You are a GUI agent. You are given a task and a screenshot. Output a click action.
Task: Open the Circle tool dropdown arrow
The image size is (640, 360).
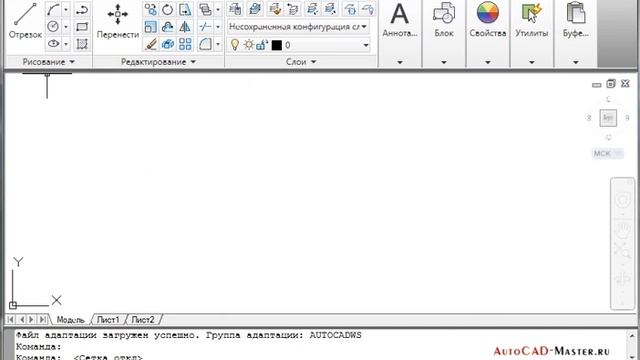pyautogui.click(x=66, y=27)
